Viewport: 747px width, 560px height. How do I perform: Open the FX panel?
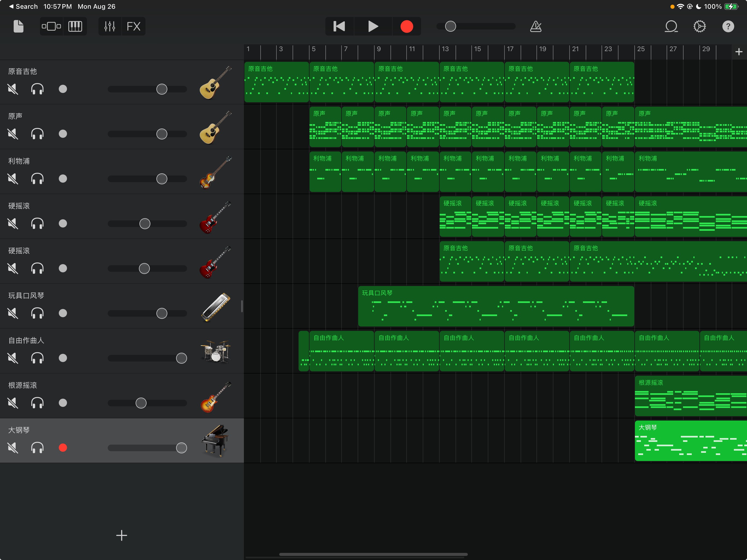pos(133,26)
